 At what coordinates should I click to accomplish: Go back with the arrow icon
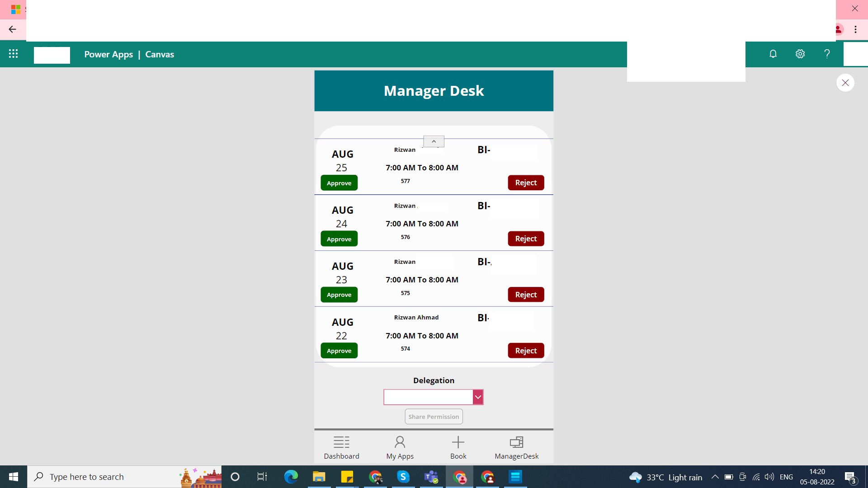point(12,29)
